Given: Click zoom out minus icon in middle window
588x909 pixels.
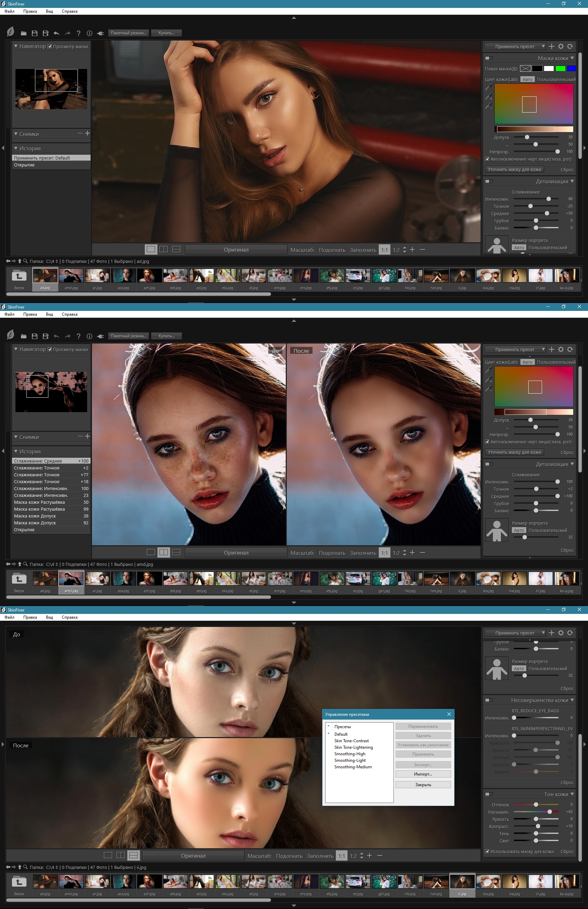Looking at the screenshot, I should (422, 552).
